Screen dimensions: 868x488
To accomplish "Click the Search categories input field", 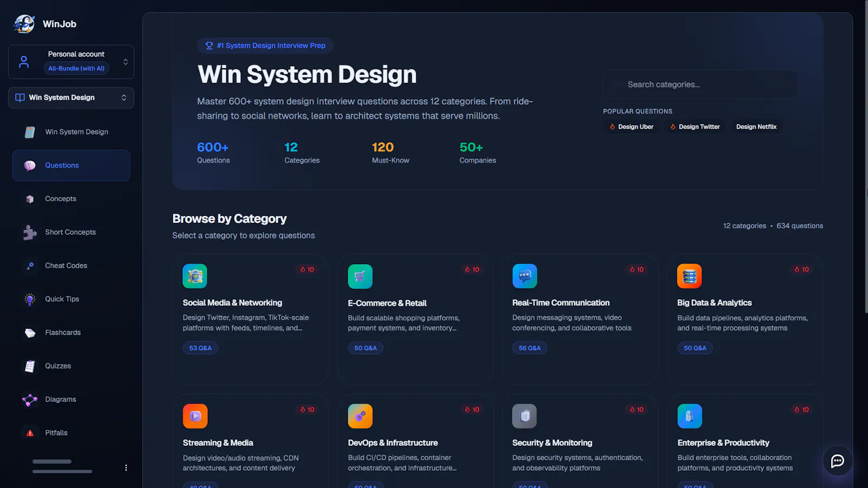I will coord(700,85).
